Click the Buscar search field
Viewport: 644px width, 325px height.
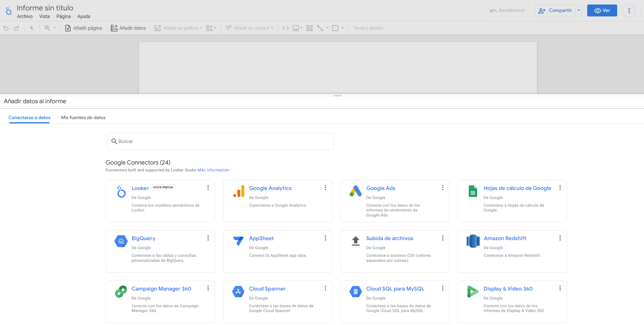coord(220,141)
